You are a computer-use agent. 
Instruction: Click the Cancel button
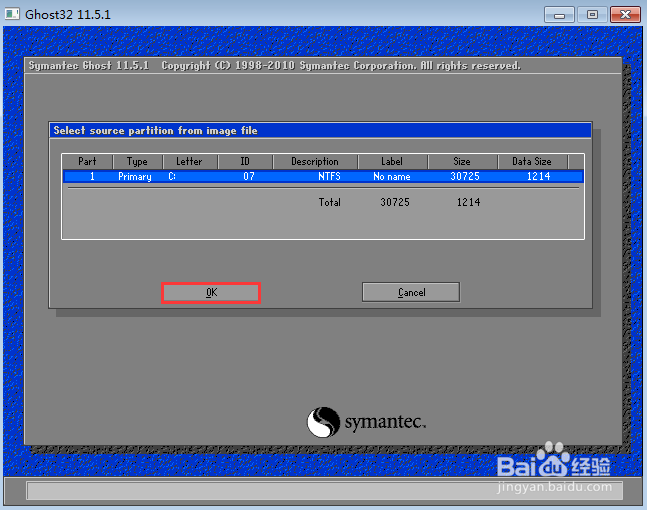411,292
